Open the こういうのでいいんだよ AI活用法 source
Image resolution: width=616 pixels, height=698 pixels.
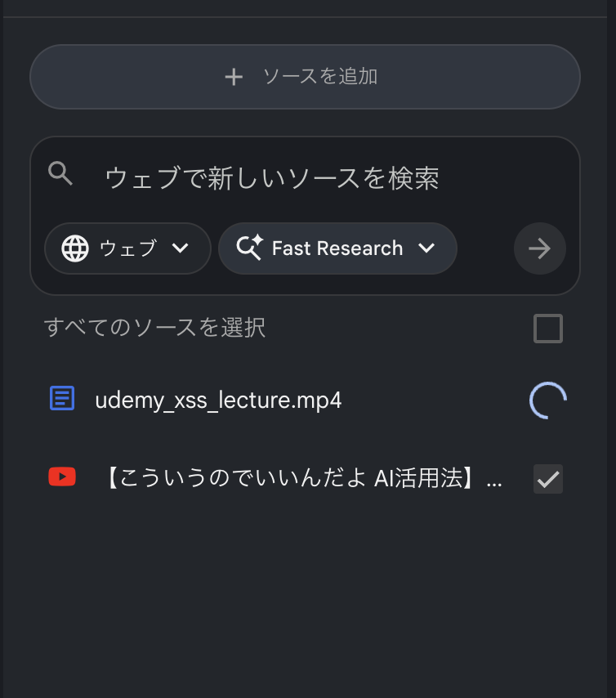click(x=304, y=479)
